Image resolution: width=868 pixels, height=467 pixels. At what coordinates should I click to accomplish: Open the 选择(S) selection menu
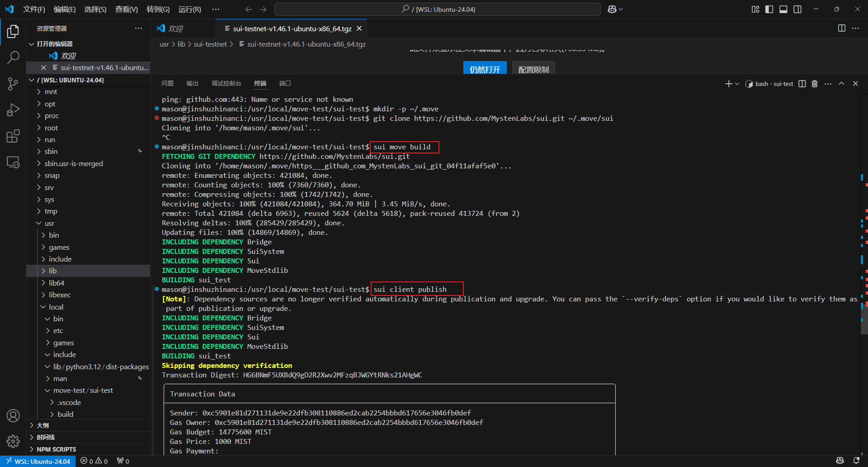coord(95,9)
